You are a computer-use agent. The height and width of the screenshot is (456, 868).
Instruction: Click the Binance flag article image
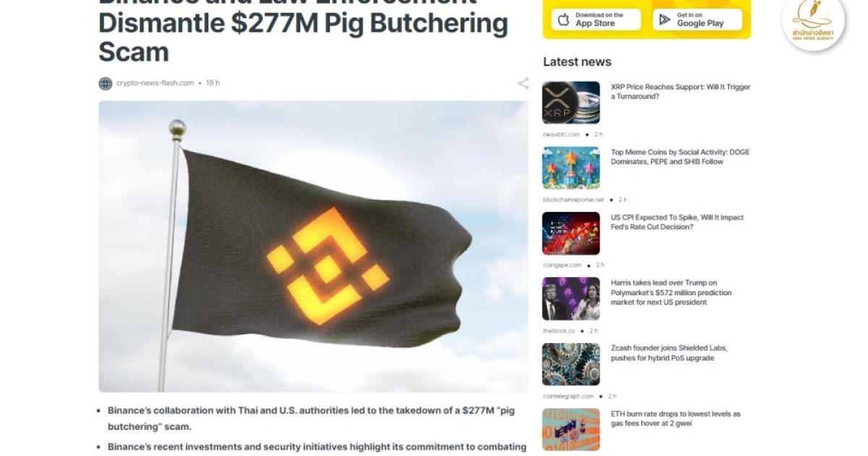[313, 246]
